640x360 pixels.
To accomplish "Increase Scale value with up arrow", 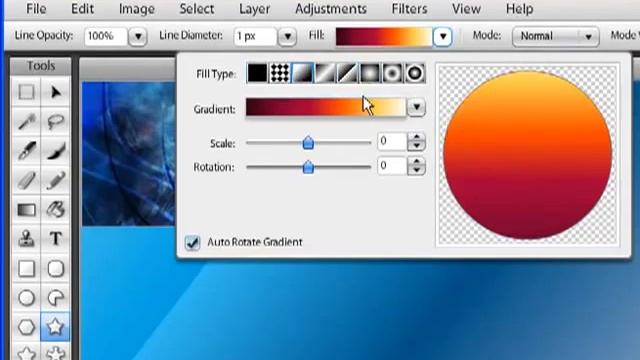I will pyautogui.click(x=416, y=138).
